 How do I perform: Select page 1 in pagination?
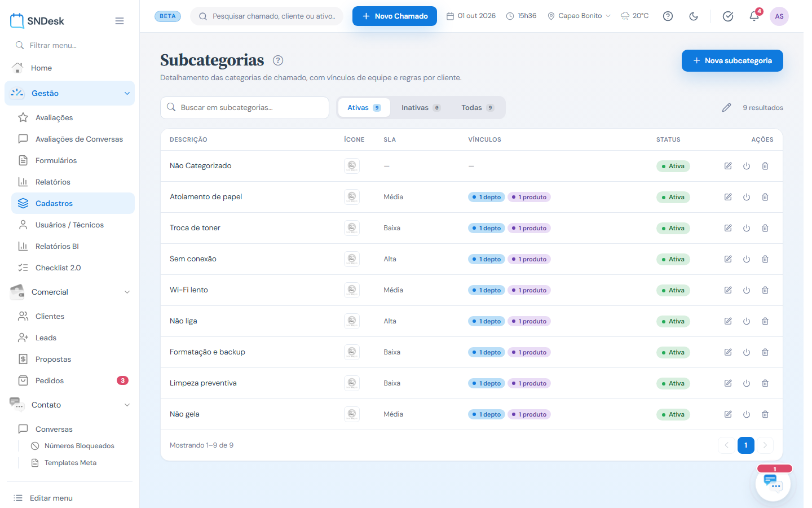click(x=745, y=445)
